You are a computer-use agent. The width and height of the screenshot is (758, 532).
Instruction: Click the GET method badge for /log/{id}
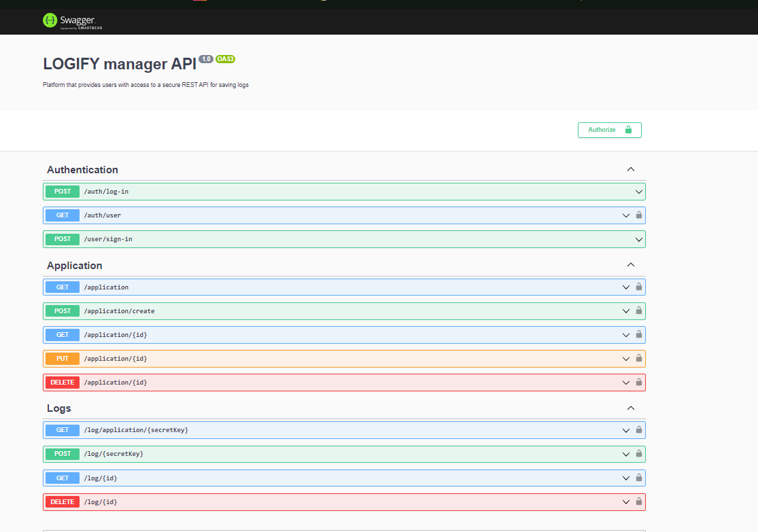tap(63, 478)
